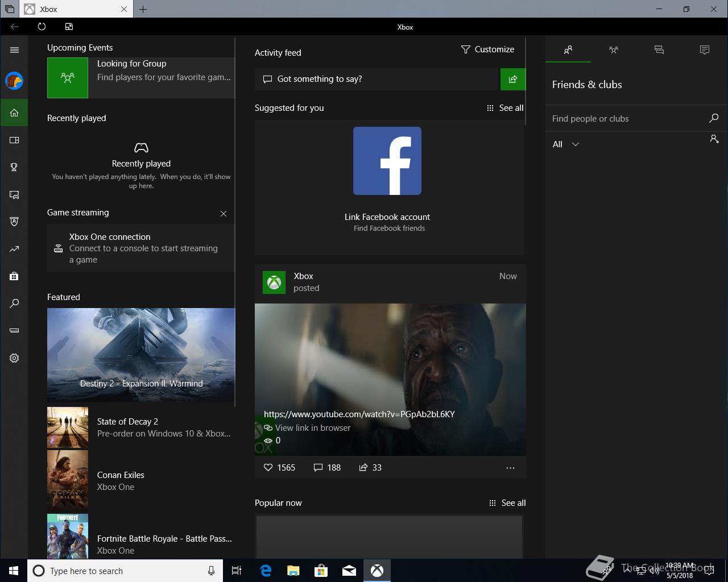Open the hamburger menu in Xbox sidebar

tap(14, 50)
